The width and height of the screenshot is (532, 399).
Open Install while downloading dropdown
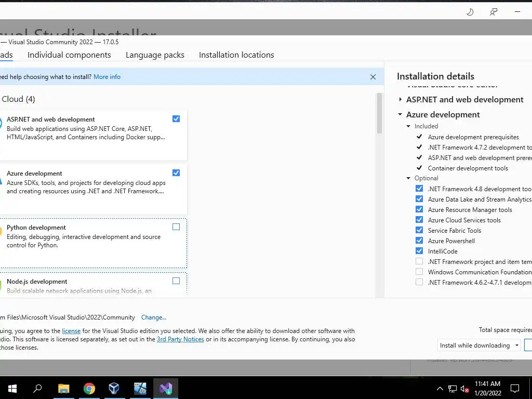pos(478,345)
